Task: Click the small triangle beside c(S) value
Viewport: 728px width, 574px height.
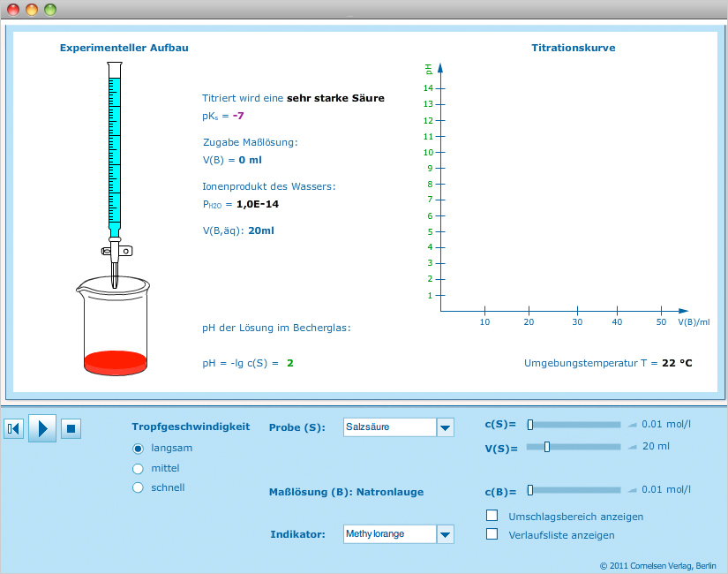Action: 631,425
